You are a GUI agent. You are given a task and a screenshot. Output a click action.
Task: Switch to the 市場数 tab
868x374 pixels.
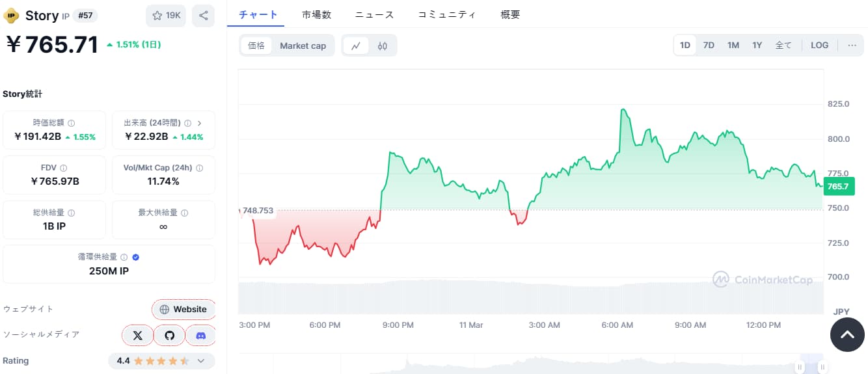(316, 14)
